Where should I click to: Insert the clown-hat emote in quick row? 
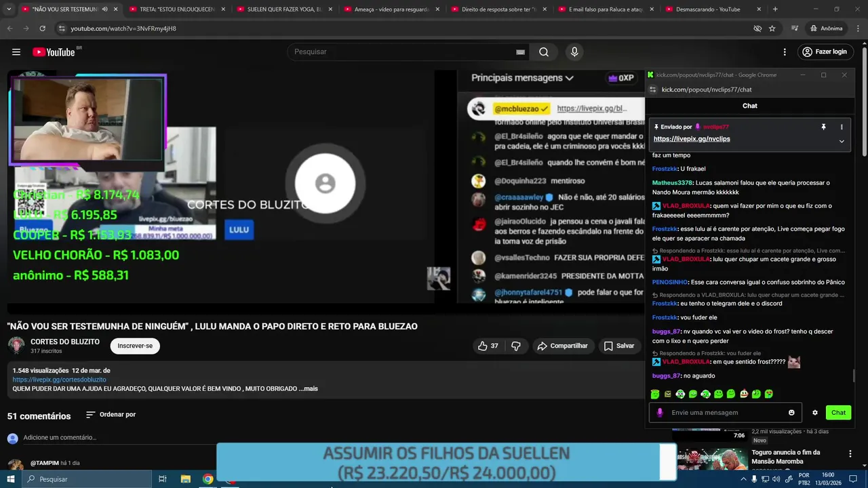(x=744, y=394)
